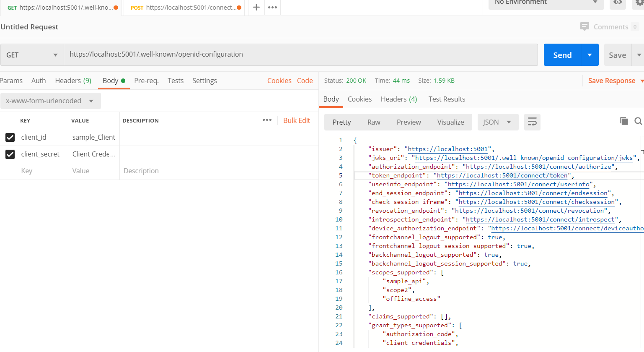Expand the Save button dropdown arrow
The height and width of the screenshot is (352, 644).
coord(639,55)
